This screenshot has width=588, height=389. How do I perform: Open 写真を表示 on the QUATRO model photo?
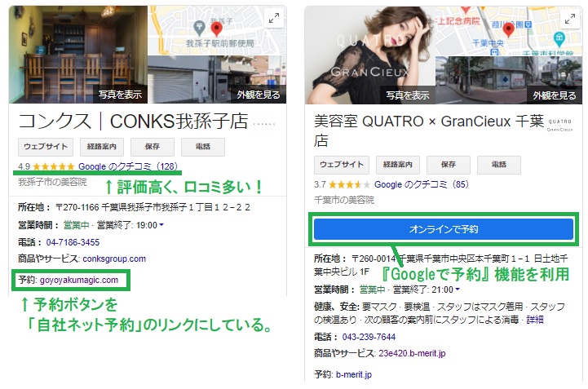408,95
